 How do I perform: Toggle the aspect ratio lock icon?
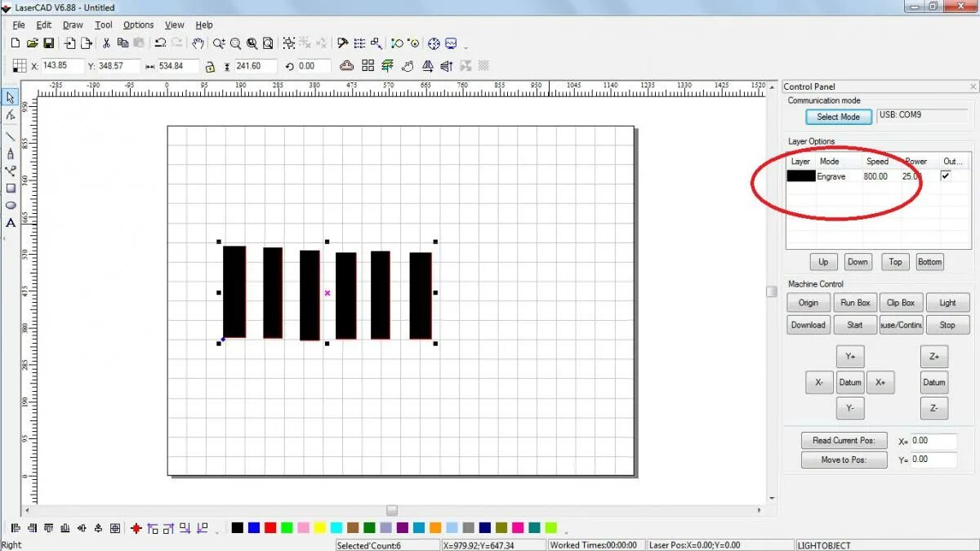210,66
